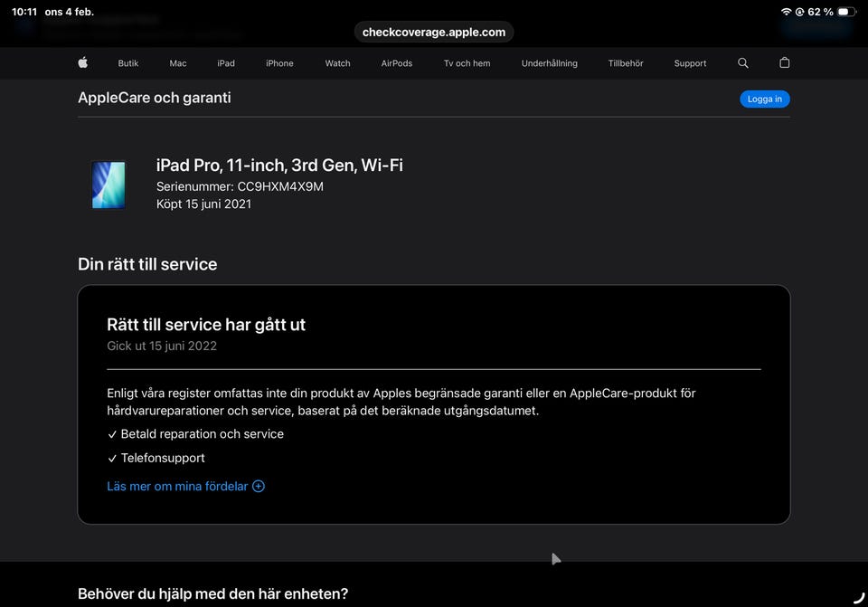Open iPhone from the top navigation
The image size is (868, 607).
tap(279, 63)
